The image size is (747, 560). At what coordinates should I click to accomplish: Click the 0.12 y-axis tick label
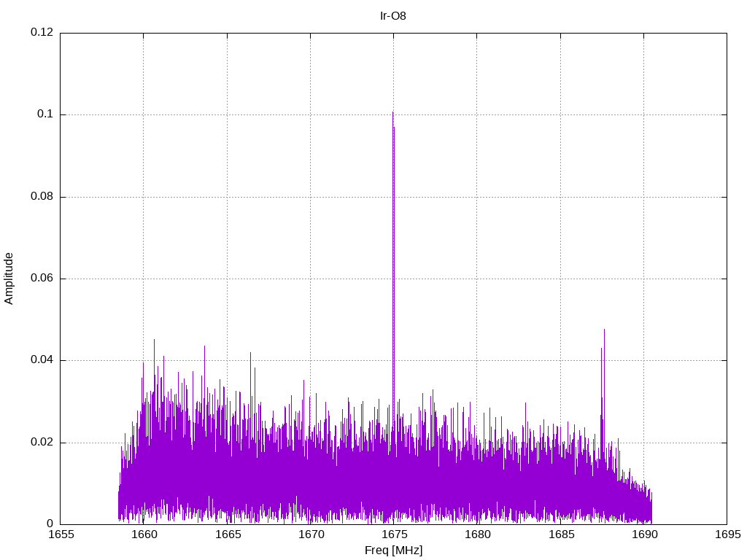click(x=42, y=32)
